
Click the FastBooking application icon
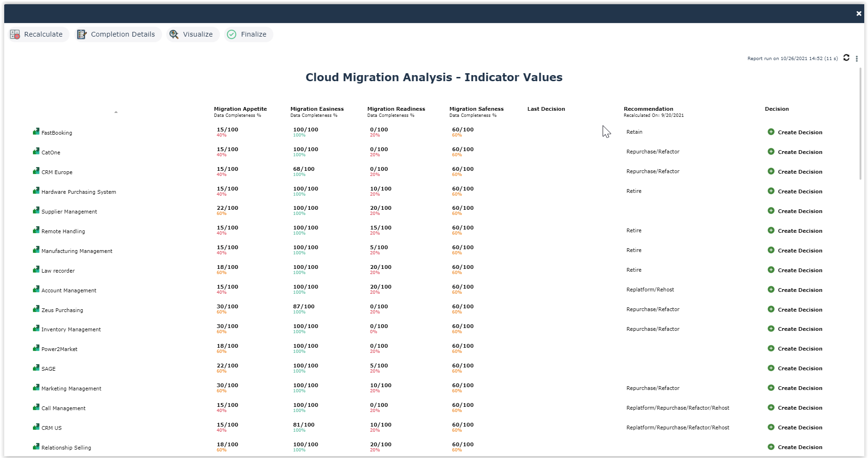pos(36,132)
